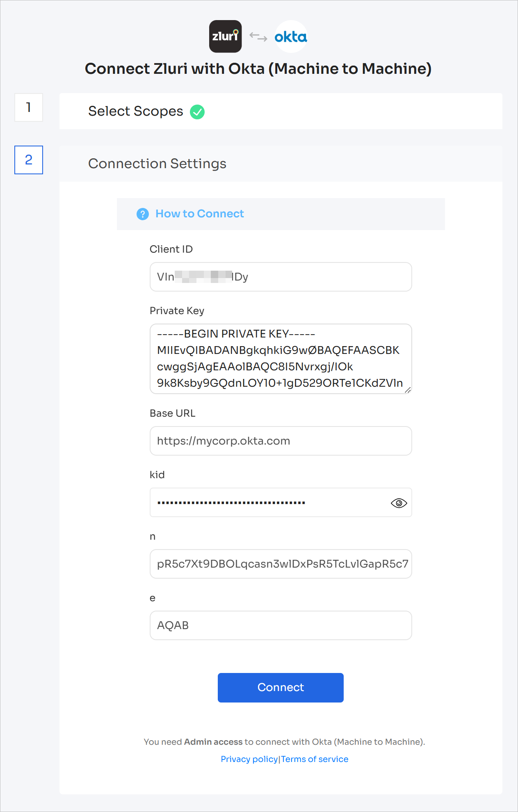This screenshot has height=812, width=518.
Task: Open the Privacy policy link
Action: click(249, 759)
